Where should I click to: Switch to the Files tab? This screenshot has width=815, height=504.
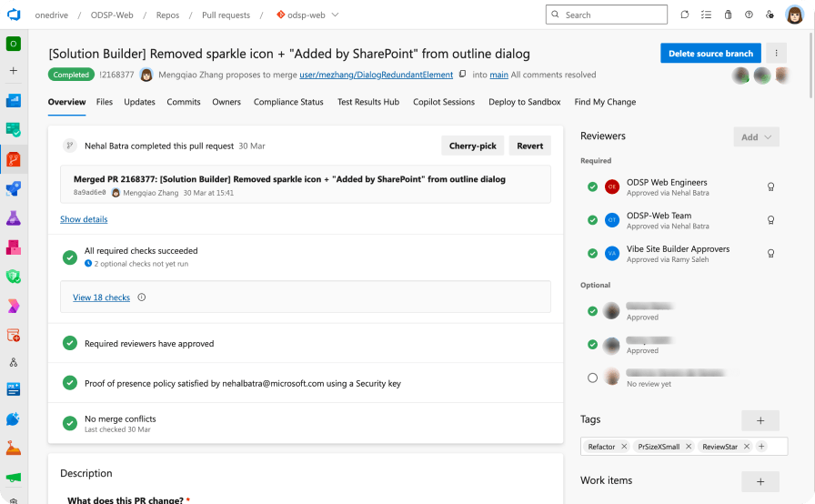tap(105, 102)
